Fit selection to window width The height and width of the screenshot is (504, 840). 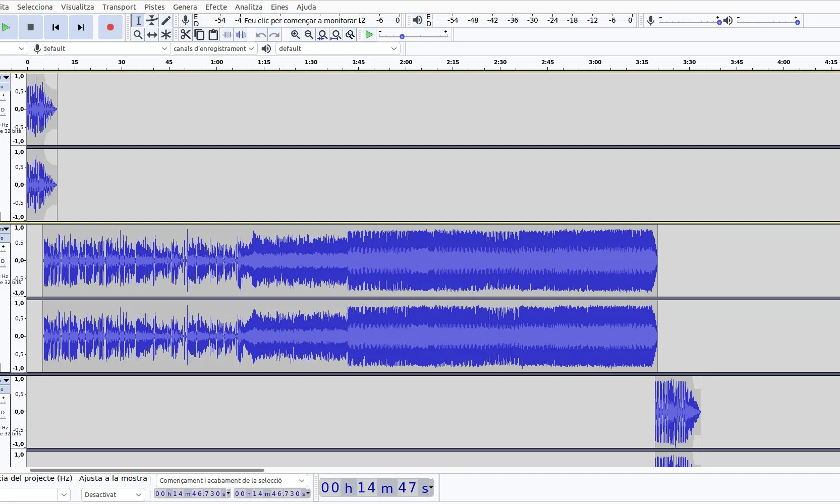tap(323, 34)
